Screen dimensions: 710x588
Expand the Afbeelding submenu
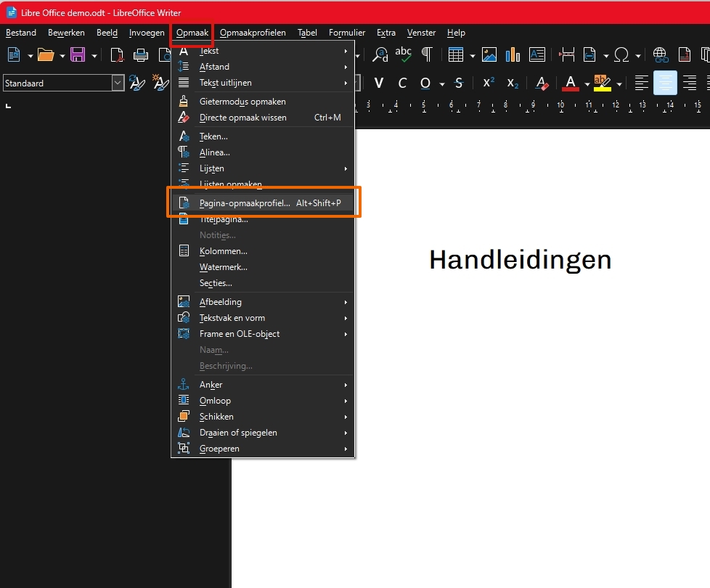tap(263, 302)
